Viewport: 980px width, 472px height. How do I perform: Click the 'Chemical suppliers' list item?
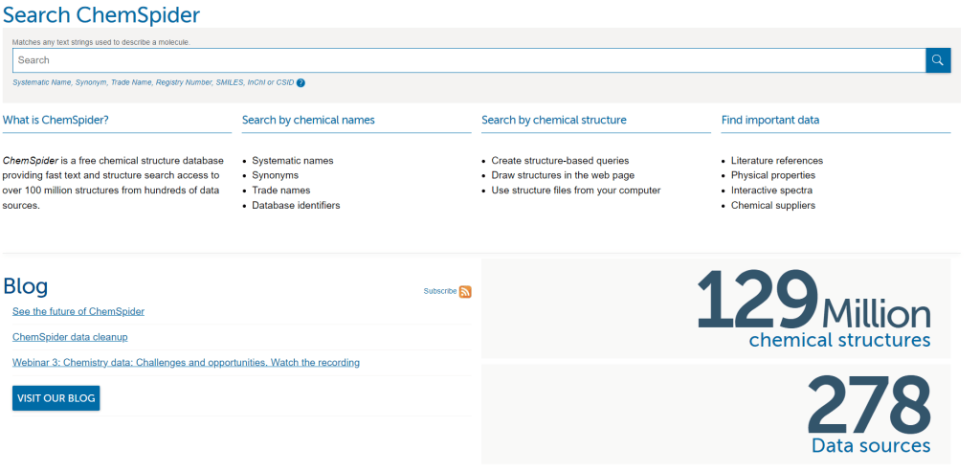(773, 205)
